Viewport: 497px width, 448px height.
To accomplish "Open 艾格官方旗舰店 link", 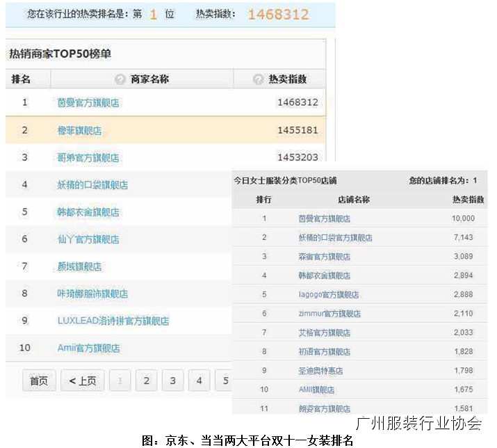I will (324, 333).
